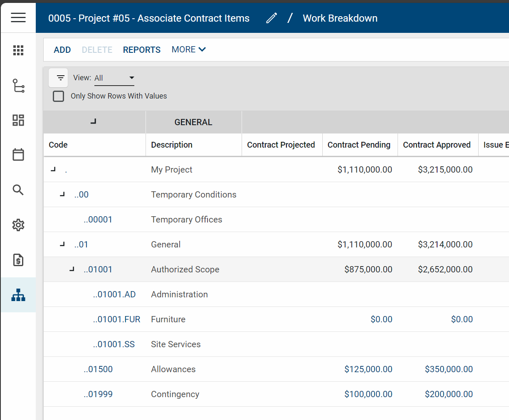Screen dimensions: 509x420
Task: Collapse all rows using header collapse arrow
Action: (94, 121)
